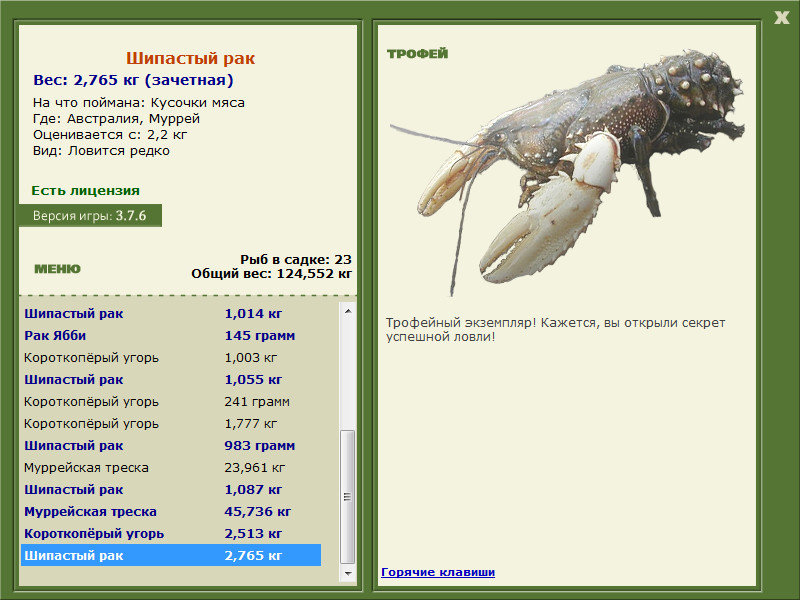Click Рыб в садке: 23 counter

tap(296, 259)
